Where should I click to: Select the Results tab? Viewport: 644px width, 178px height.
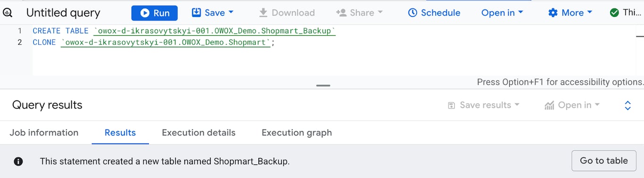120,132
